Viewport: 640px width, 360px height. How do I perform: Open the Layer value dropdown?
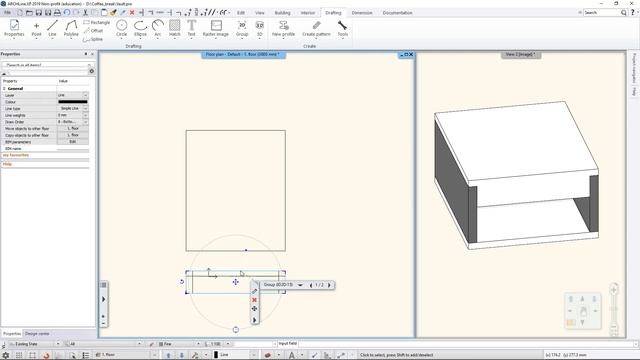click(85, 95)
